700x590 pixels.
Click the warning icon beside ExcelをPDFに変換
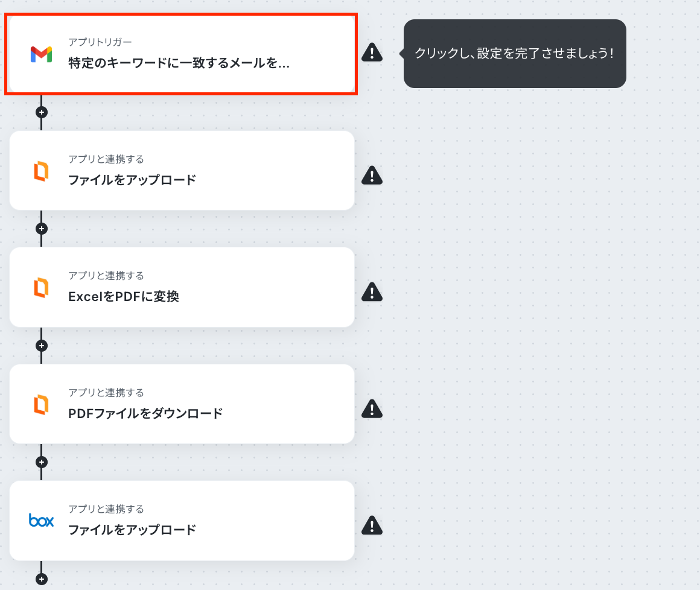pyautogui.click(x=372, y=292)
